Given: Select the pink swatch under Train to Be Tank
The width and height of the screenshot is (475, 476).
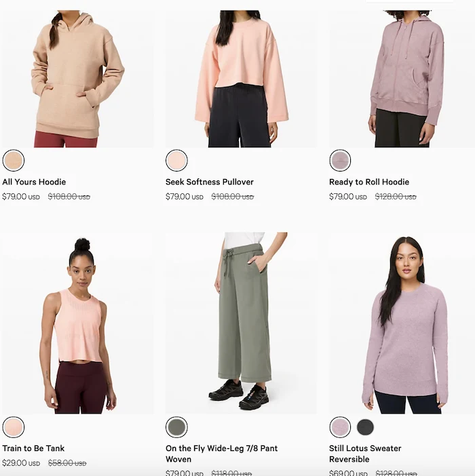Looking at the screenshot, I should click(14, 427).
